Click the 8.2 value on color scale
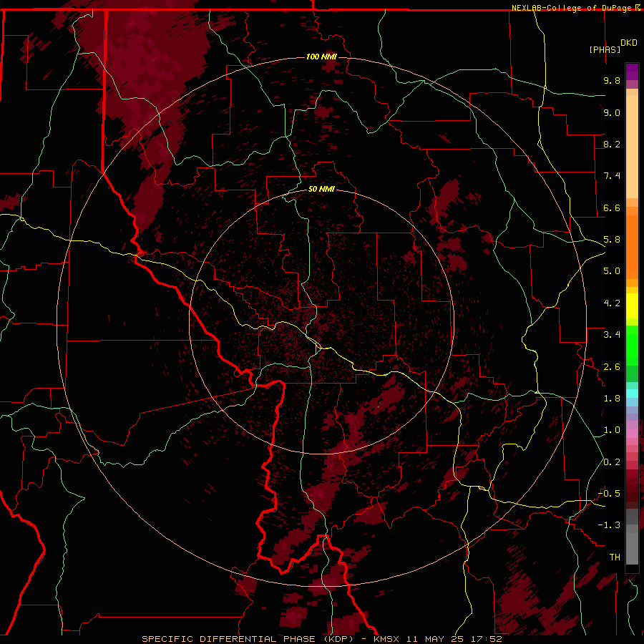 (612, 144)
